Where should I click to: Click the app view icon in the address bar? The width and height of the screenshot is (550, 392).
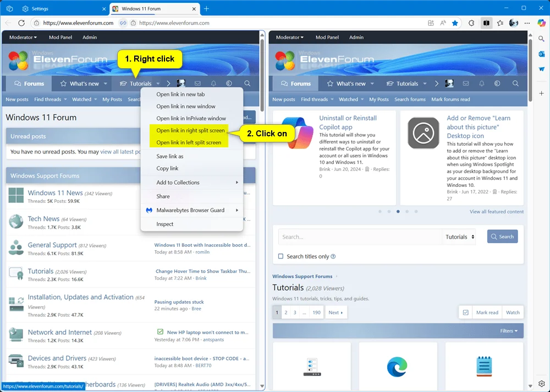coord(431,23)
